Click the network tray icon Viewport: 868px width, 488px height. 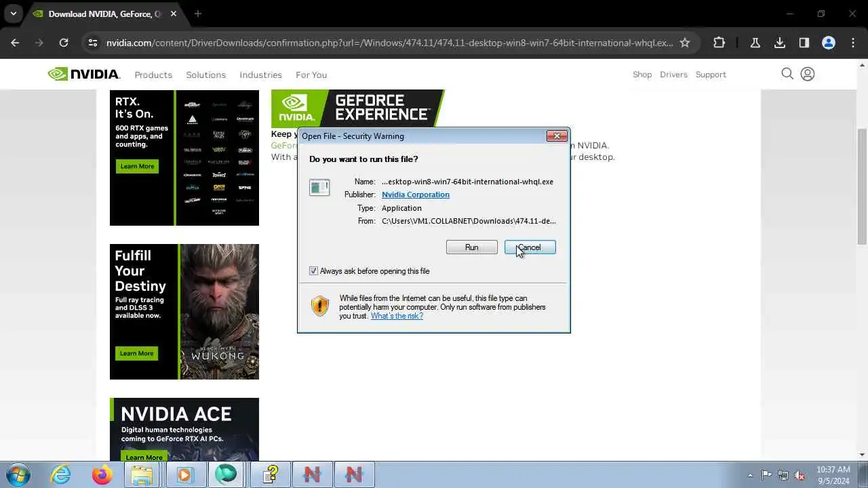coord(783,475)
